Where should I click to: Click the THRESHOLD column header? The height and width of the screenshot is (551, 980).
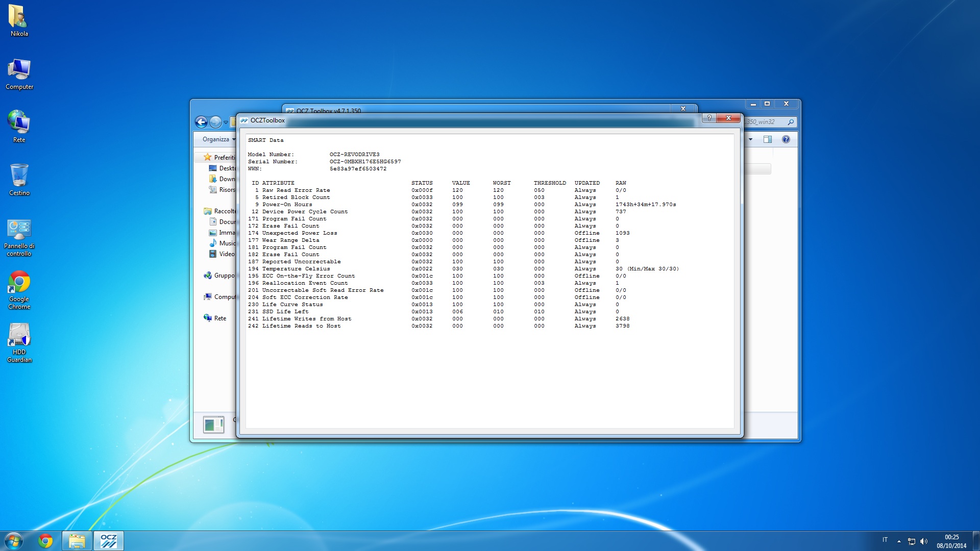[550, 183]
